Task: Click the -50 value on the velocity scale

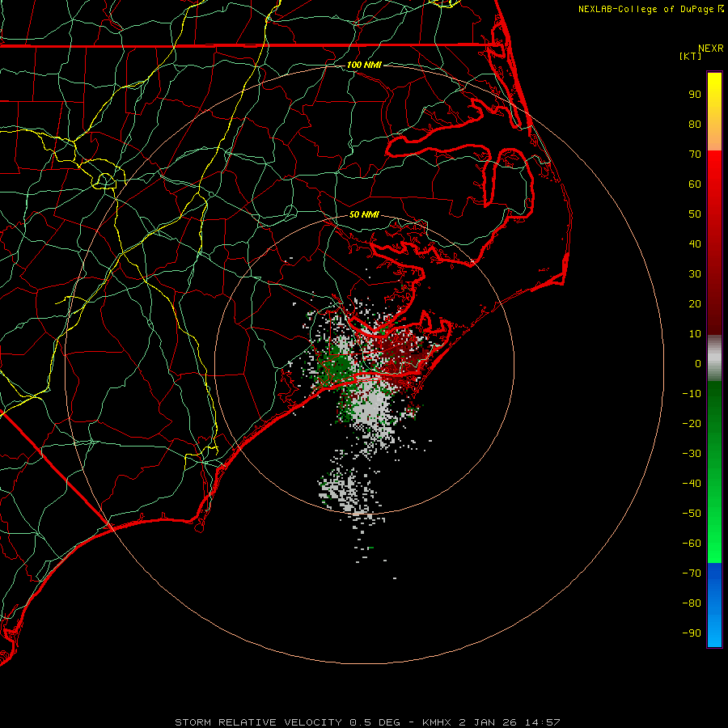Action: (692, 514)
